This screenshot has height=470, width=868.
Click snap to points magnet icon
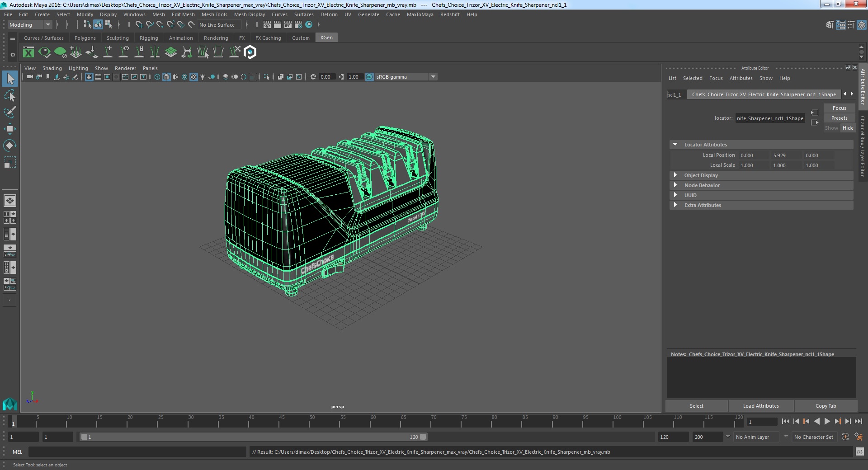[x=160, y=25]
